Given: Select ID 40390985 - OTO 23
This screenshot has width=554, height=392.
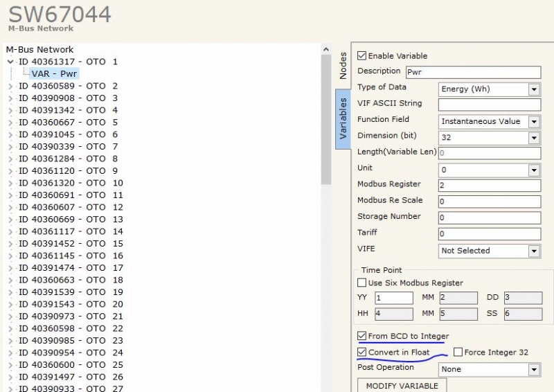Looking at the screenshot, I should [x=71, y=341].
